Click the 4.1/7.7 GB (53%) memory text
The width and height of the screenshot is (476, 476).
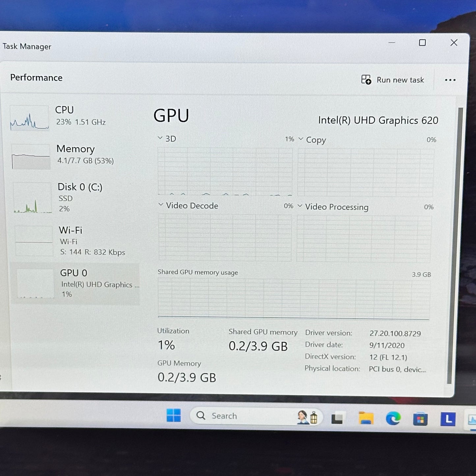[x=86, y=161]
